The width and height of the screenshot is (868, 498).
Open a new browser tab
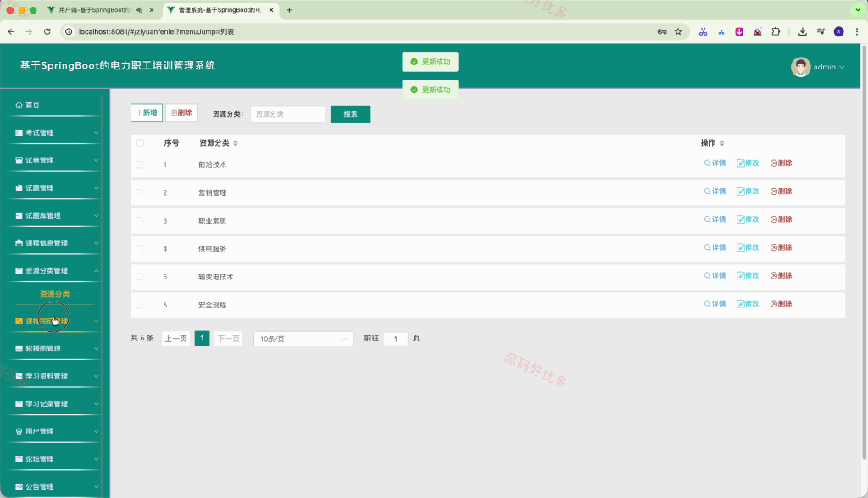tap(289, 10)
